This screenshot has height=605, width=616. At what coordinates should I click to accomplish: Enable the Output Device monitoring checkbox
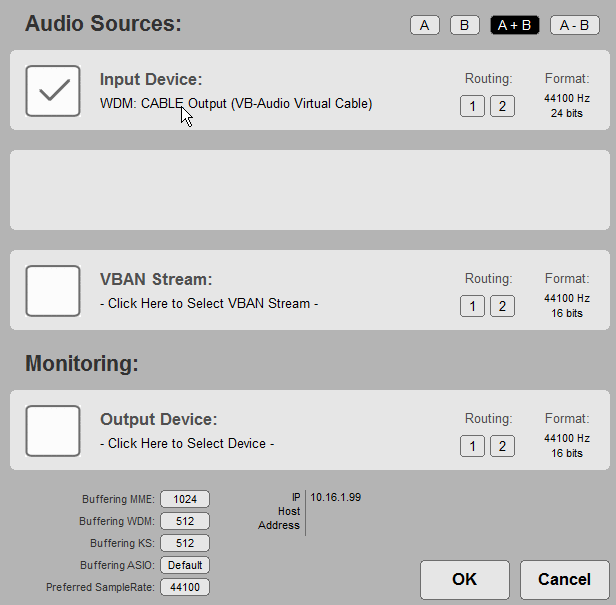pyautogui.click(x=52, y=431)
